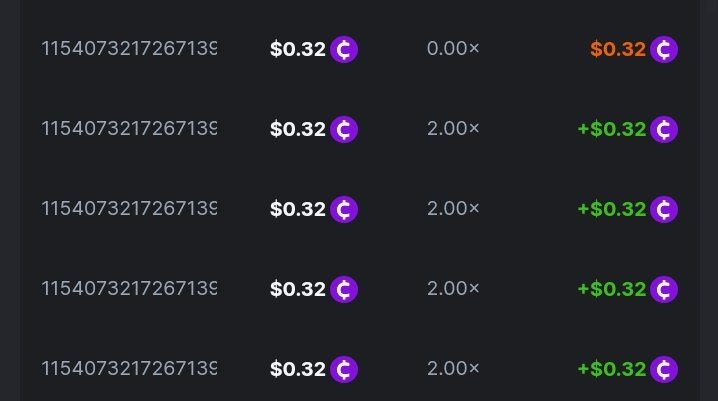Click the bet amount coin icon in the second row
This screenshot has height=401, width=718.
point(344,129)
